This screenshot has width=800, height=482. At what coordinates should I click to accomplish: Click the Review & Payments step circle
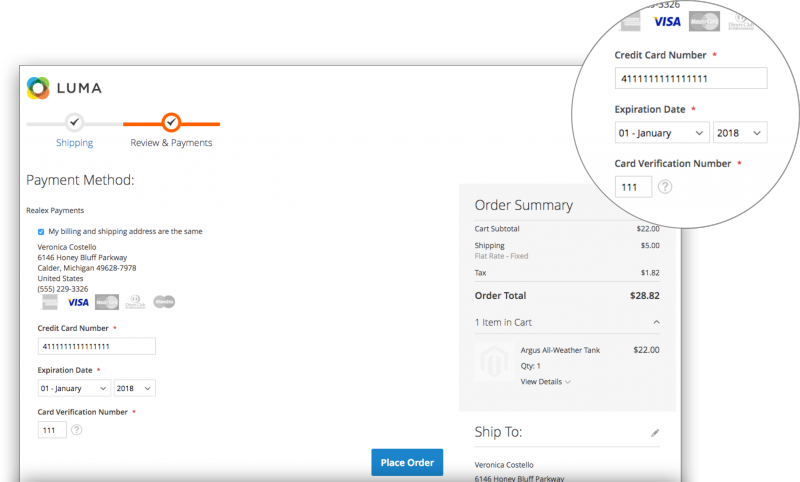pos(171,122)
